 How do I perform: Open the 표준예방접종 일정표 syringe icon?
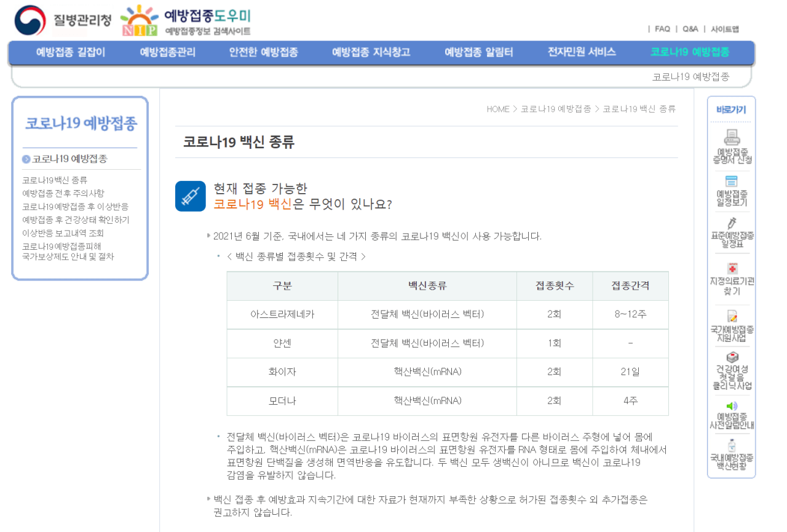point(732,223)
